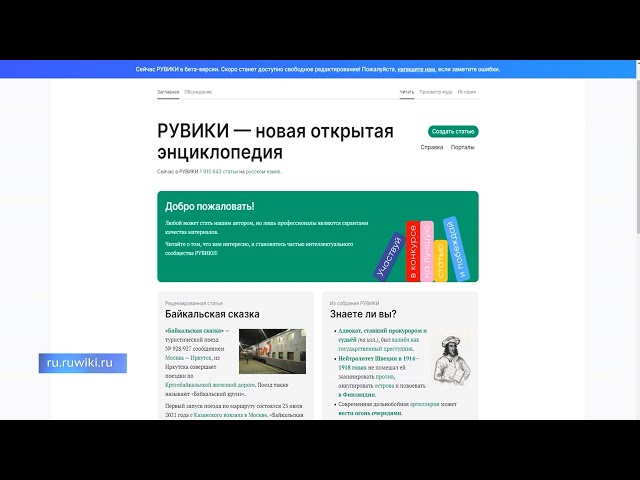Viewport: 640px width, 480px height.
Task: Switch to the Обсуждение tab
Action: pyautogui.click(x=198, y=92)
